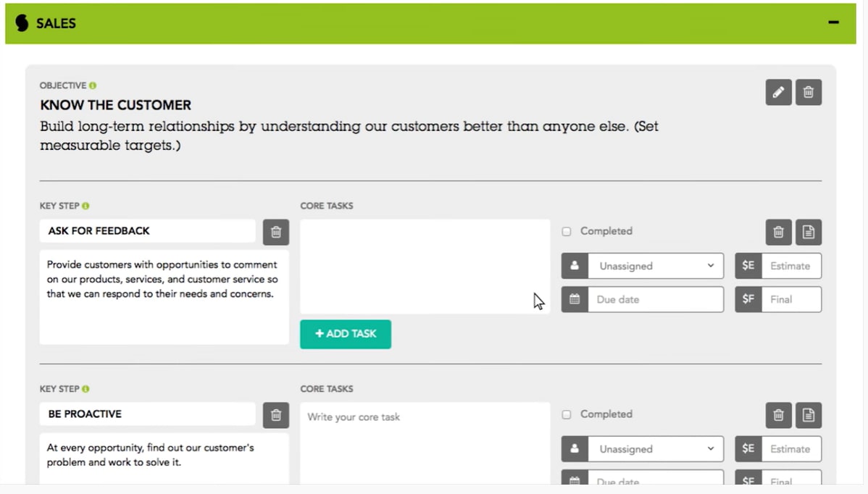Check Completed for Be Proactive task
The image size is (868, 494).
567,415
